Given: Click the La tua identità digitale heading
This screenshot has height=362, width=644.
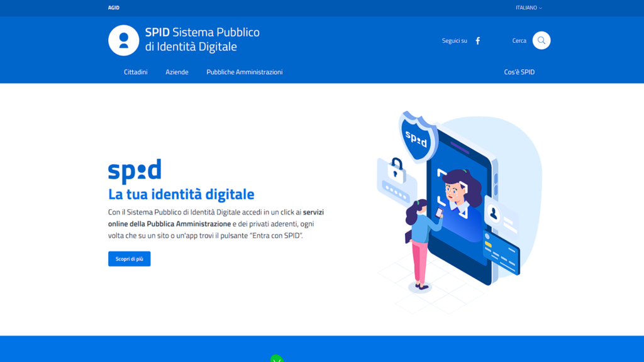Looking at the screenshot, I should click(181, 194).
